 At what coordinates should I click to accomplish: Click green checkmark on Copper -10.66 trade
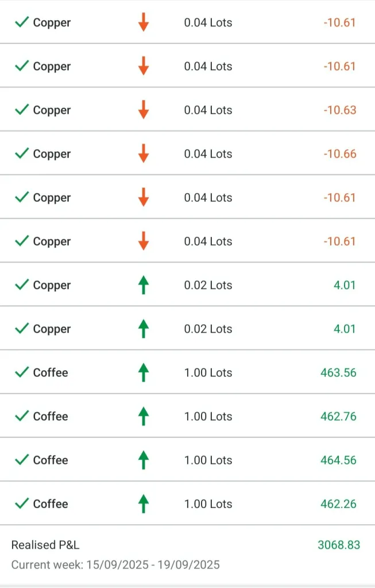coord(22,153)
